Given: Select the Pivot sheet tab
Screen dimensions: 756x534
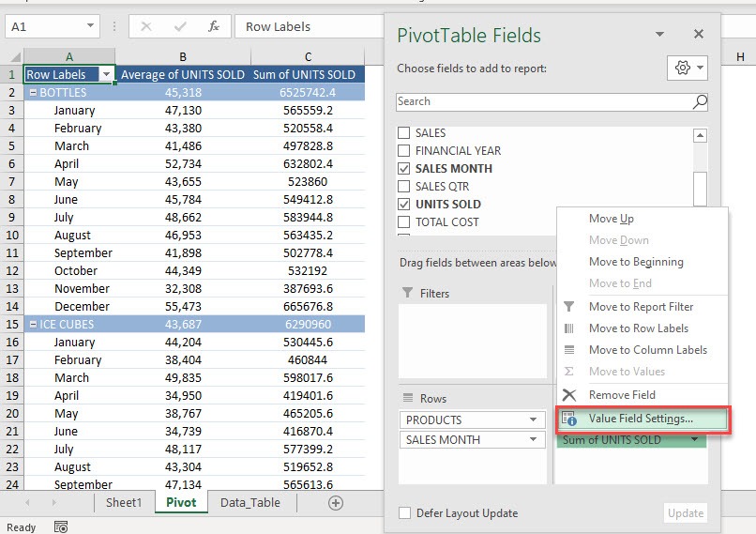Looking at the screenshot, I should [181, 503].
